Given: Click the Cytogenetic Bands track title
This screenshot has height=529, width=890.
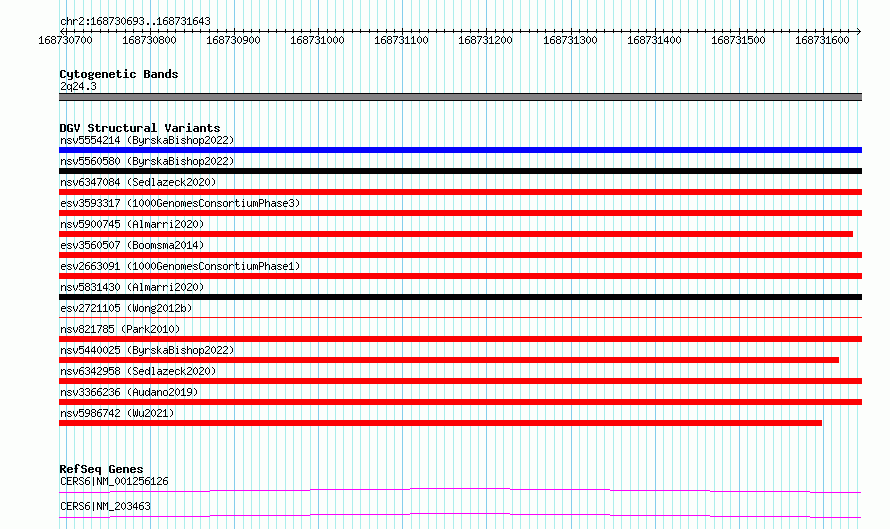Looking at the screenshot, I should [x=119, y=74].
